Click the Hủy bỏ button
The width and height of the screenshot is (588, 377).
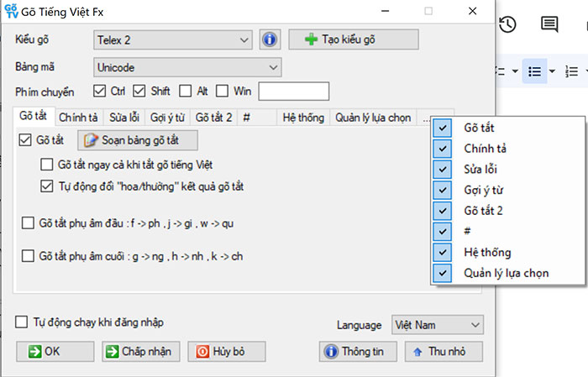[x=227, y=351]
